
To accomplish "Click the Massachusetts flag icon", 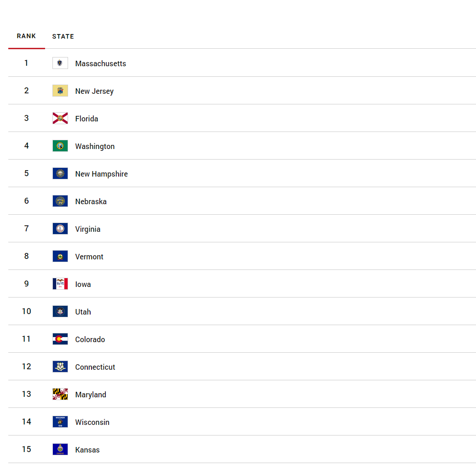I will (60, 63).
